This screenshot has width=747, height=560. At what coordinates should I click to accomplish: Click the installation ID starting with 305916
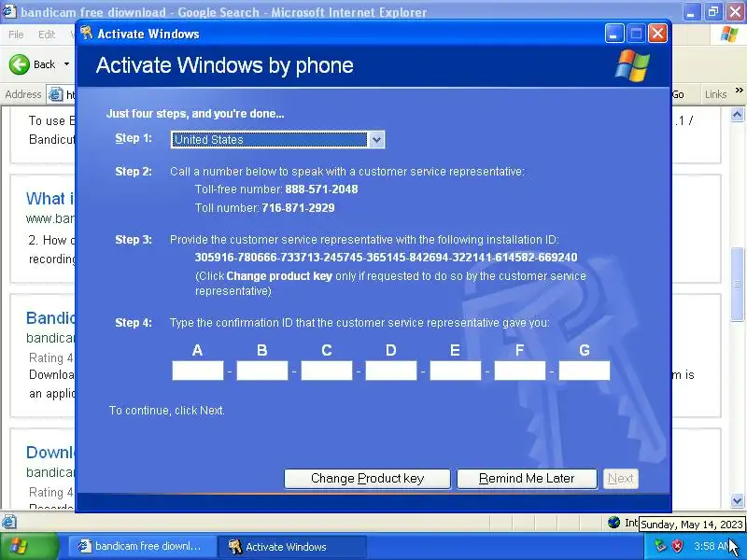point(386,258)
